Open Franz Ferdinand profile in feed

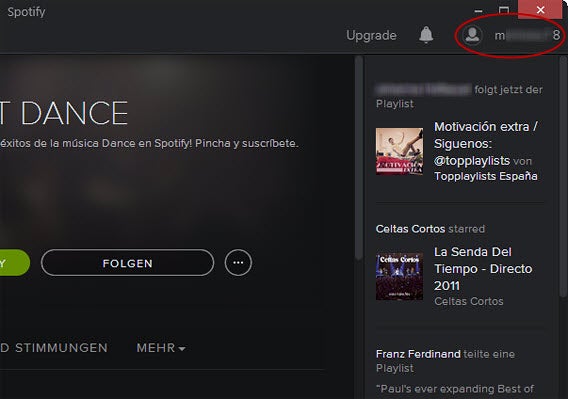[418, 354]
